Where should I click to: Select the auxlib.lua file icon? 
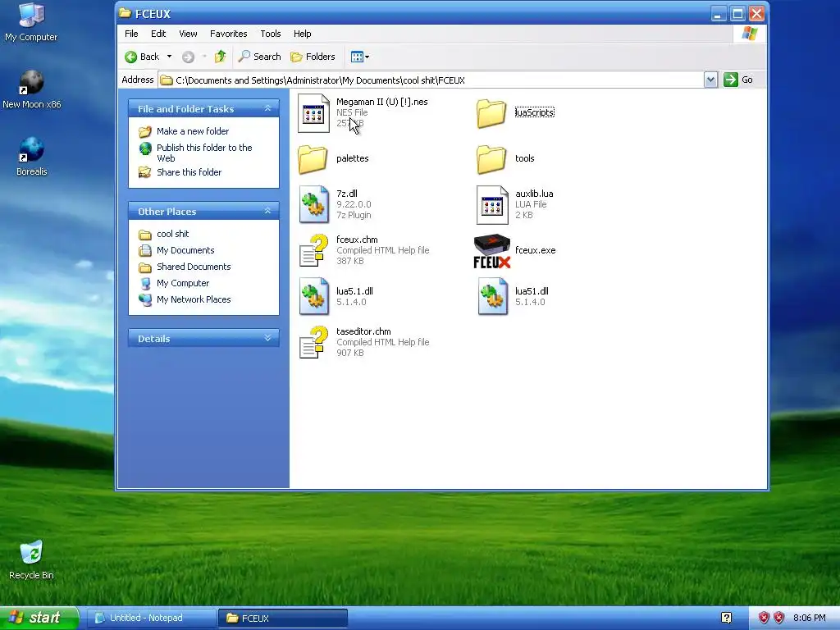(x=492, y=204)
